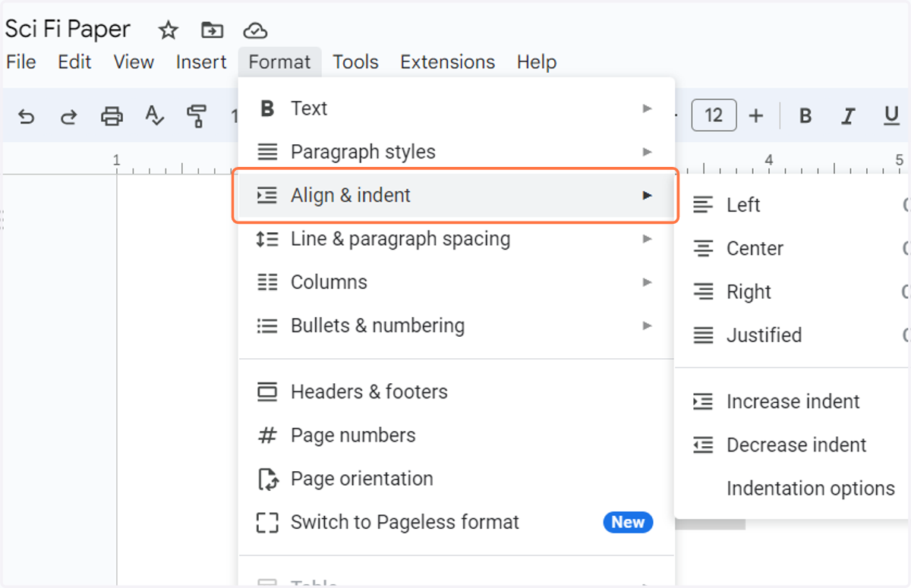The height and width of the screenshot is (588, 911).
Task: Select Page orientation menu item
Action: (x=456, y=479)
